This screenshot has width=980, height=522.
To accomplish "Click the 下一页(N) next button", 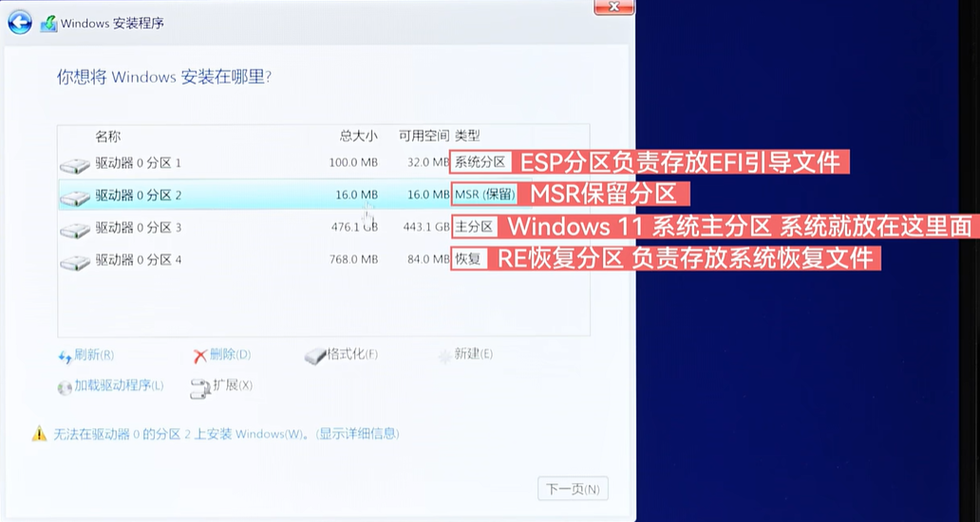I will click(573, 490).
